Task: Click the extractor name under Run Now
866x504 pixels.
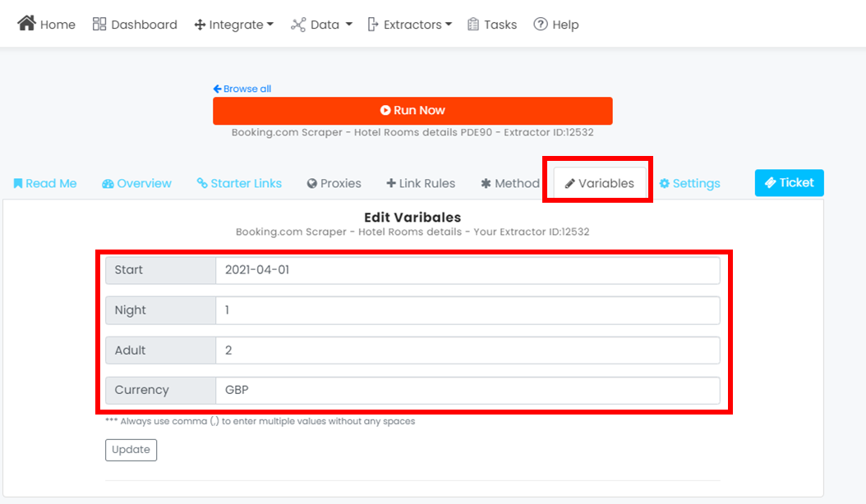Action: tap(412, 132)
